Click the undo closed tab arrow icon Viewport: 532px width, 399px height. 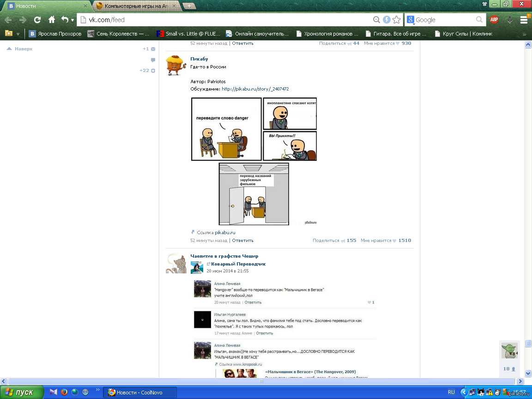coord(65,20)
